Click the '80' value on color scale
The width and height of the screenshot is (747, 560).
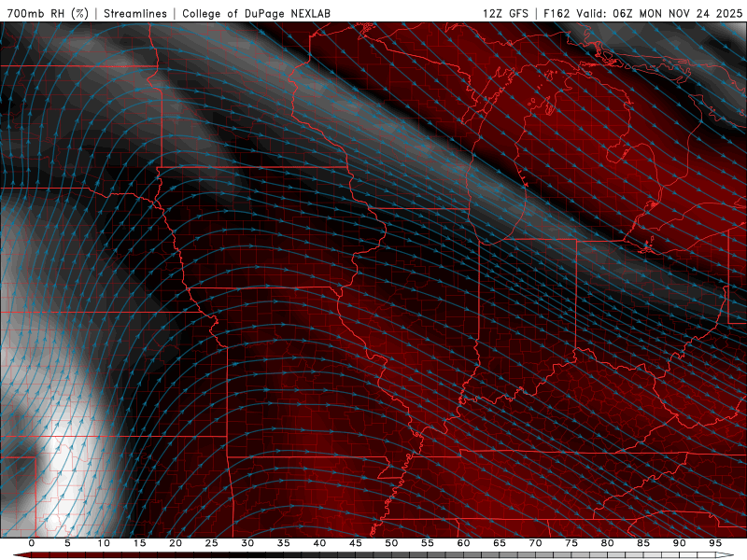click(607, 543)
